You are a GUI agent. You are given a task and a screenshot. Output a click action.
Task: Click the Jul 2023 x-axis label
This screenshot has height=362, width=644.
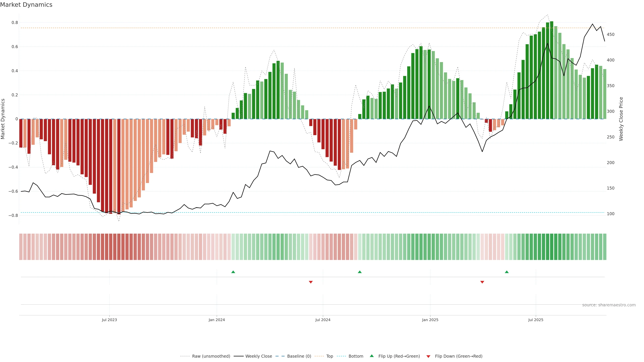(x=109, y=320)
